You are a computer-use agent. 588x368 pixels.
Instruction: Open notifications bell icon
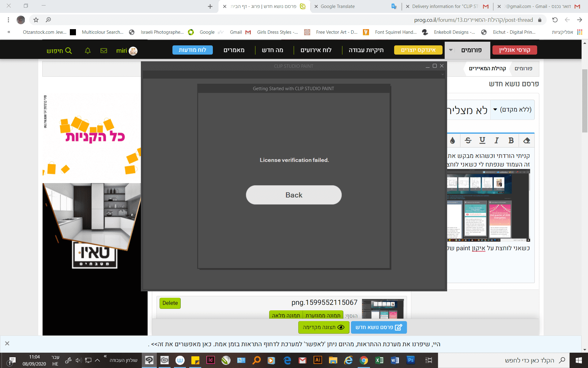(x=88, y=51)
